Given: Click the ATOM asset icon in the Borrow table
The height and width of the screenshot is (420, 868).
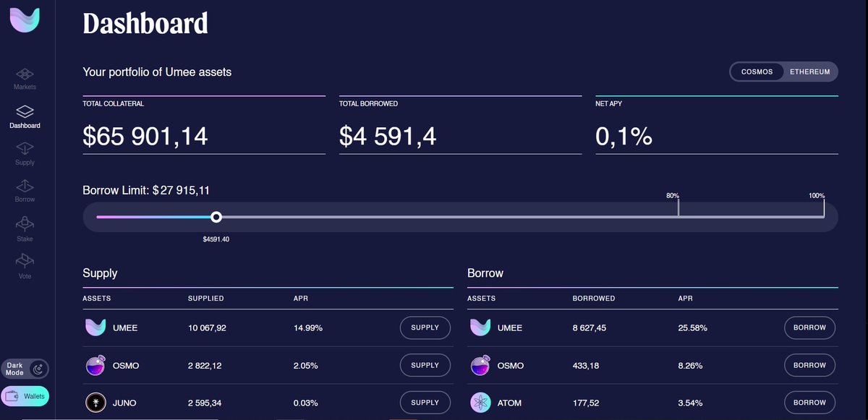Looking at the screenshot, I should click(480, 402).
